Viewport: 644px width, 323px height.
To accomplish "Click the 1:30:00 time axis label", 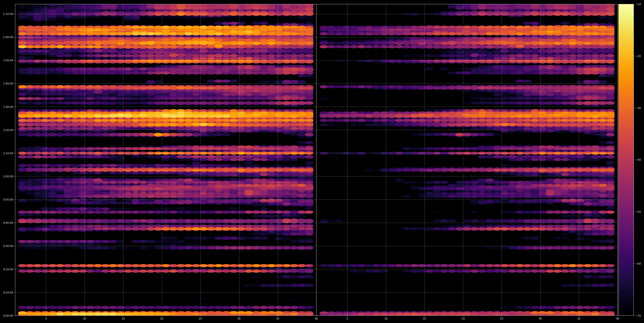I will [x=8, y=107].
